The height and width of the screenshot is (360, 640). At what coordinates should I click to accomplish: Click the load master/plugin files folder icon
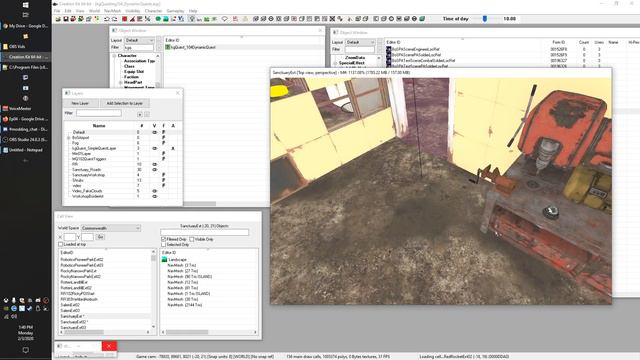58,19
